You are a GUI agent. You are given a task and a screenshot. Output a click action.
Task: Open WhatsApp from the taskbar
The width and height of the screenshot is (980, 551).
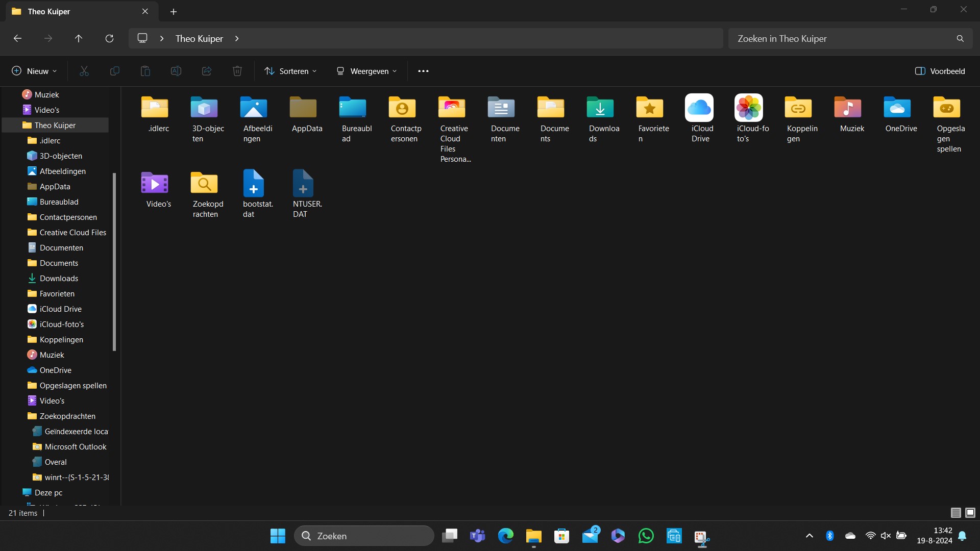[646, 536]
